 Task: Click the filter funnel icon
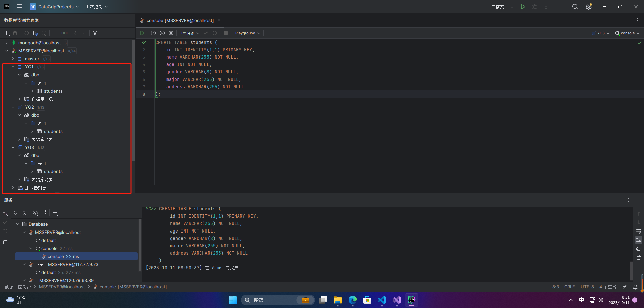click(x=95, y=33)
